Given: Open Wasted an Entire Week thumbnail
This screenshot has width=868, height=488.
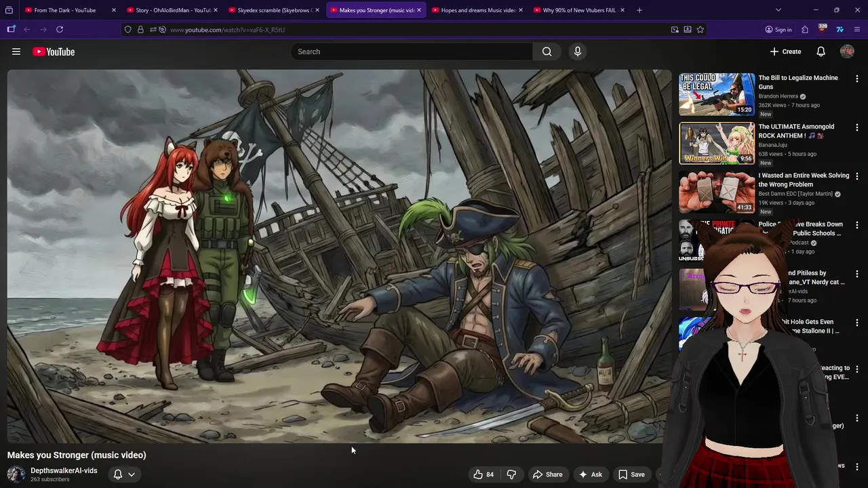Looking at the screenshot, I should (x=717, y=192).
